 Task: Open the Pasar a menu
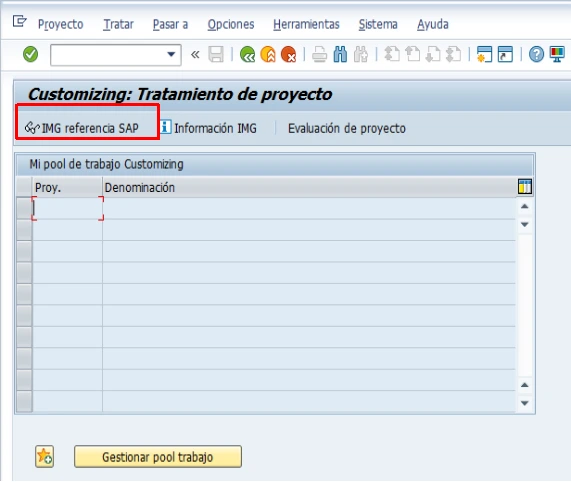(170, 24)
